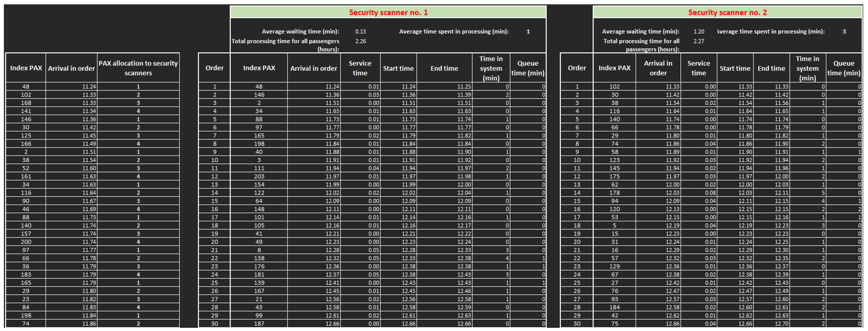Screen dimensions: 868x331
Task: Select scanner 1 Index PAX cell 187
Action: coord(259,324)
